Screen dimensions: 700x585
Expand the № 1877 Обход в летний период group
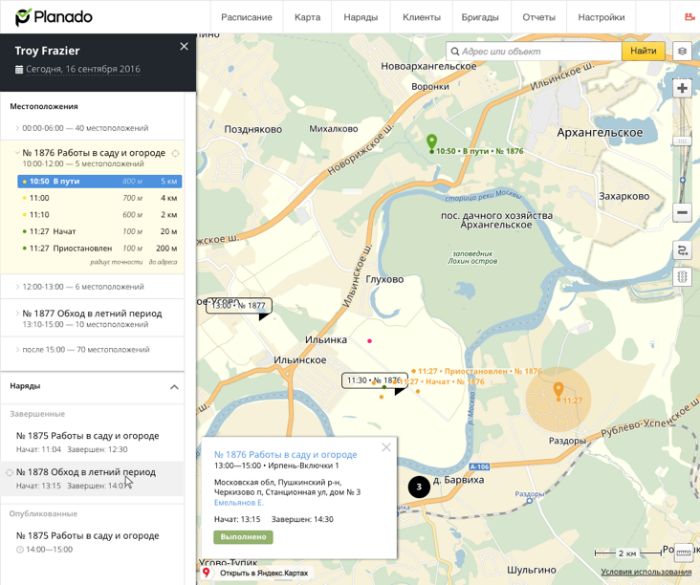[x=92, y=318]
